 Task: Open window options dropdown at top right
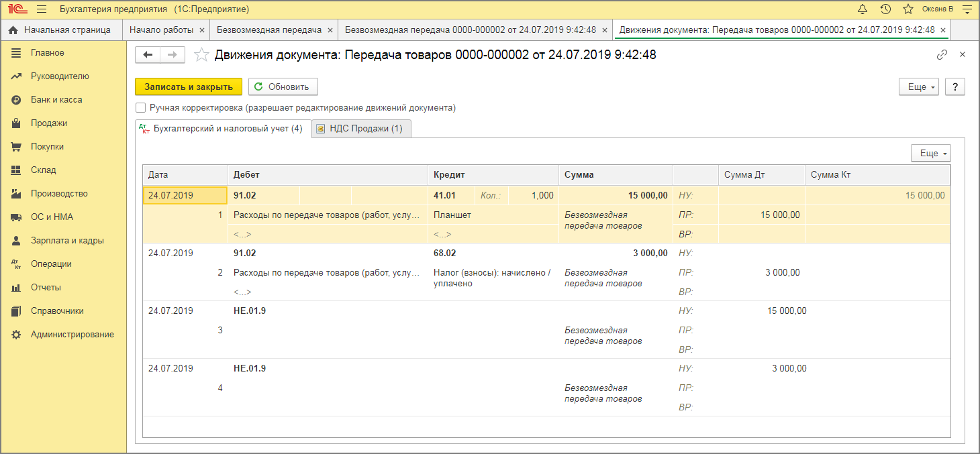click(967, 9)
